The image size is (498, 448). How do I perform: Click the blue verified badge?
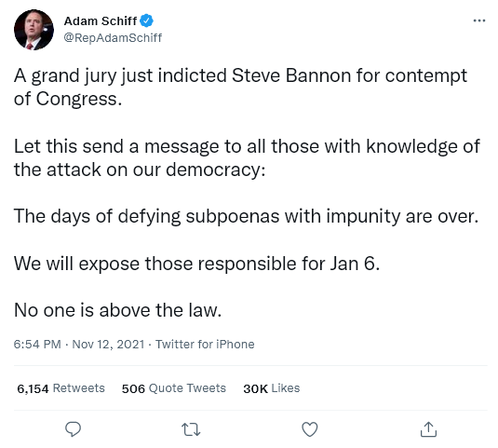click(147, 21)
